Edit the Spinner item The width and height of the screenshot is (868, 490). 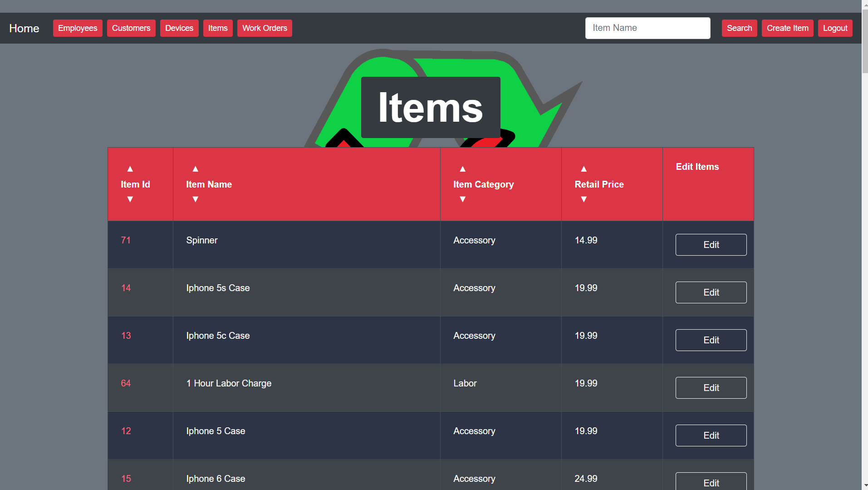tap(711, 245)
